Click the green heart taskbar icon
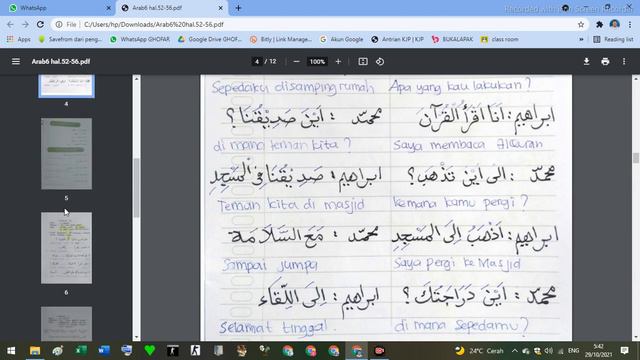 (x=150, y=351)
